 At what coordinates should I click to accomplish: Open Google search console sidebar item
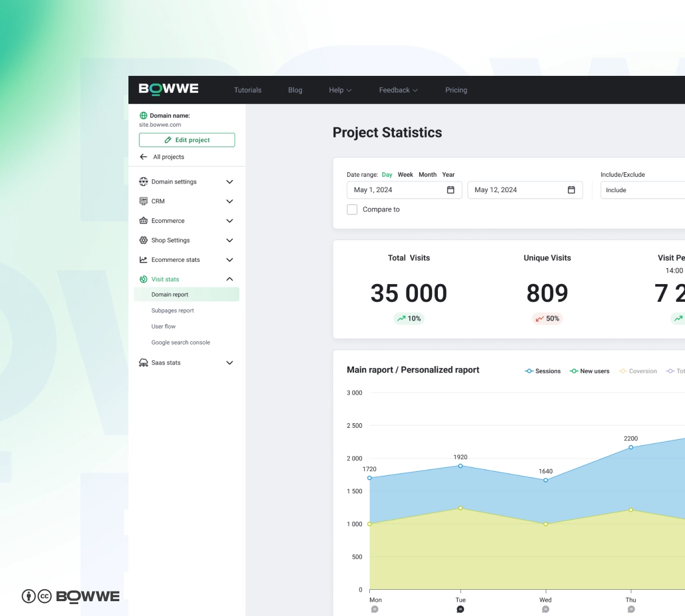coord(180,342)
